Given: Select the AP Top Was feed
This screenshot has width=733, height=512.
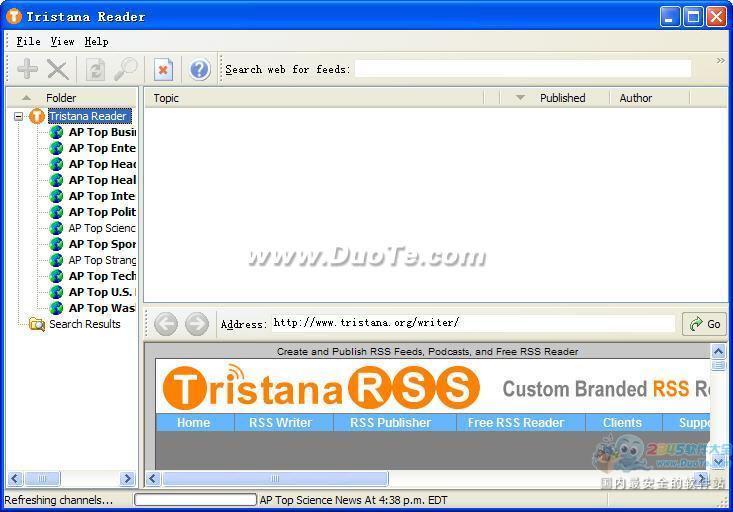Looking at the screenshot, I should pyautogui.click(x=102, y=308).
